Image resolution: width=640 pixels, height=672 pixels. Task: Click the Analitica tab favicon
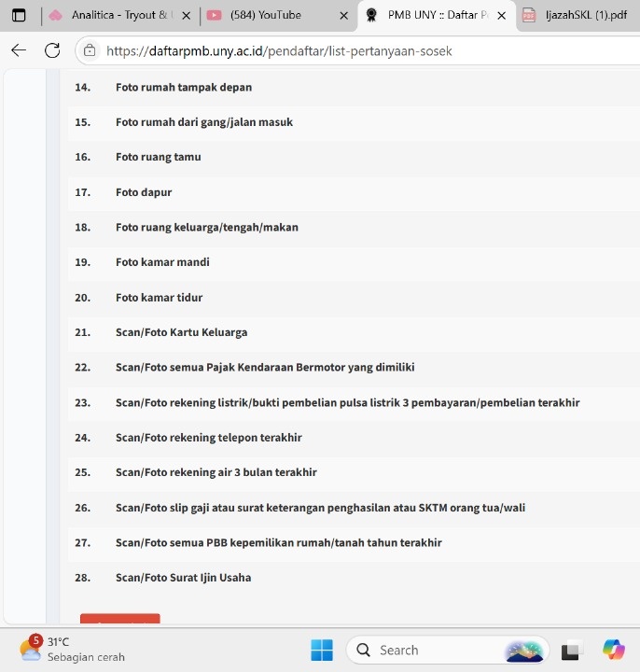56,16
